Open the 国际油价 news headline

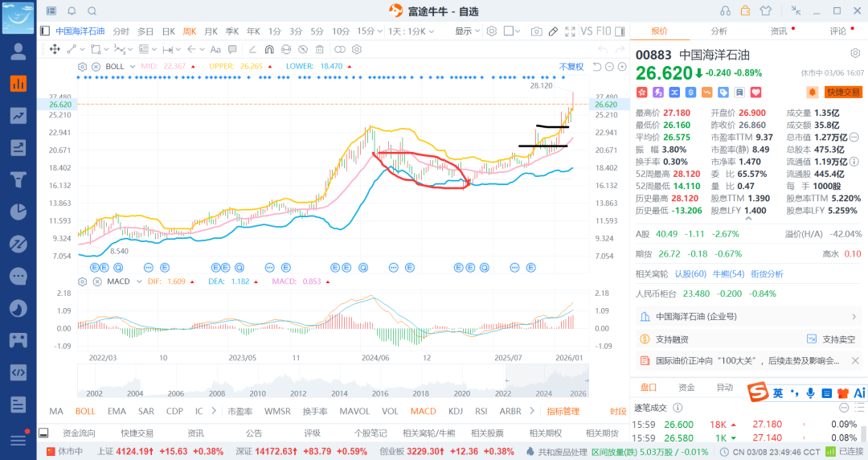click(747, 361)
